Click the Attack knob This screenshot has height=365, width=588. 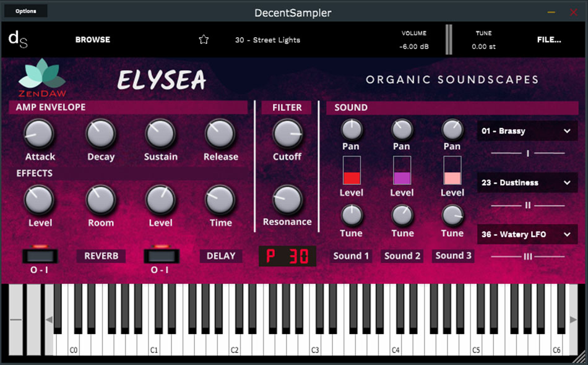pos(39,134)
